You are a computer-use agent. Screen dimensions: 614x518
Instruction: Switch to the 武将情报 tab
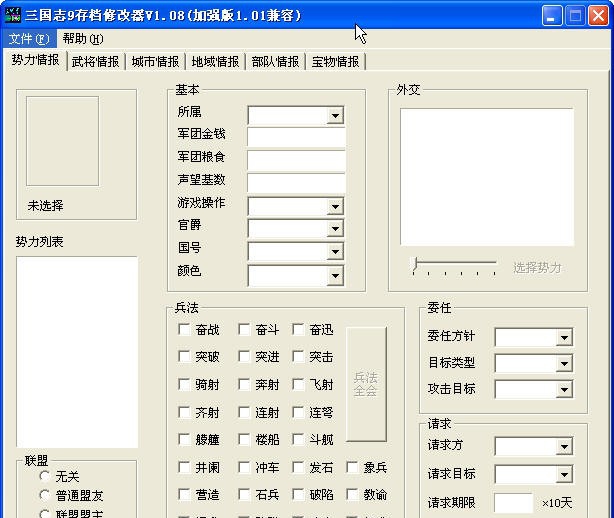95,62
